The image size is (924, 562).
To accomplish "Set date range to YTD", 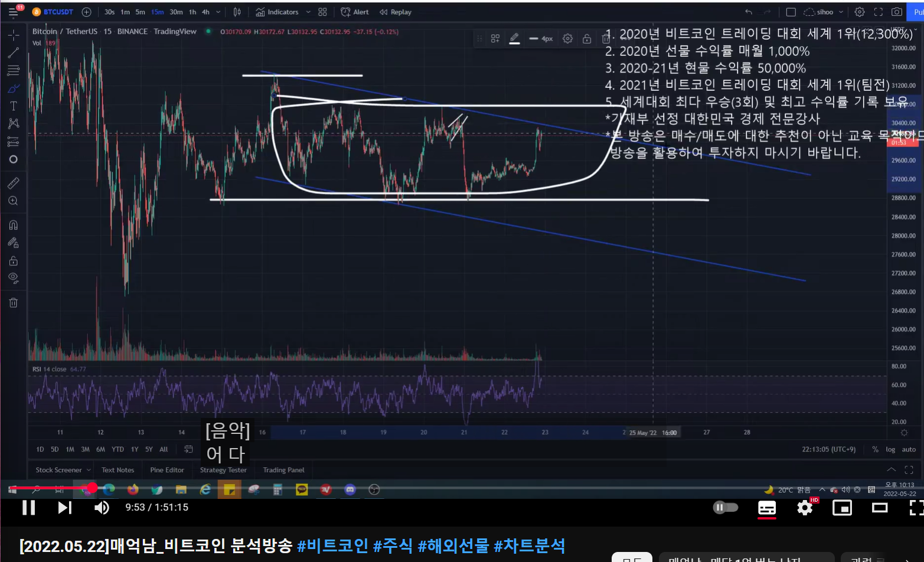I will point(118,449).
